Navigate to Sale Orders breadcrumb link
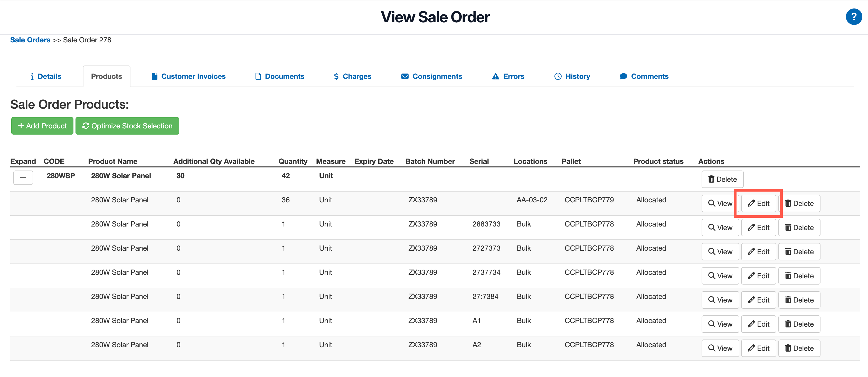868x377 pixels. pyautogui.click(x=30, y=40)
